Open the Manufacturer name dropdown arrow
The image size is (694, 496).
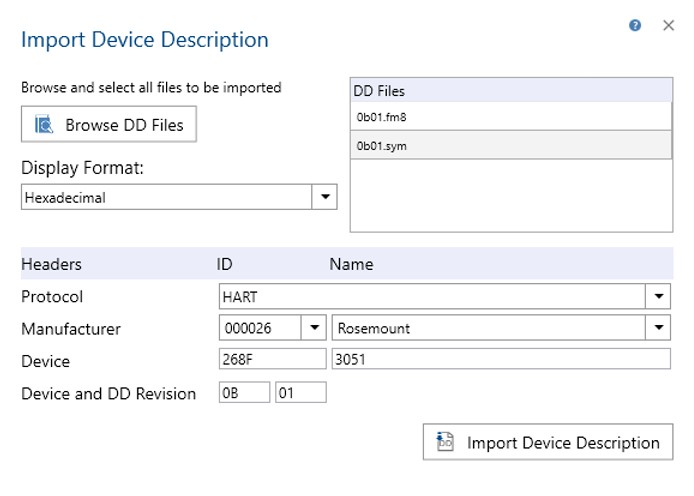(x=658, y=327)
